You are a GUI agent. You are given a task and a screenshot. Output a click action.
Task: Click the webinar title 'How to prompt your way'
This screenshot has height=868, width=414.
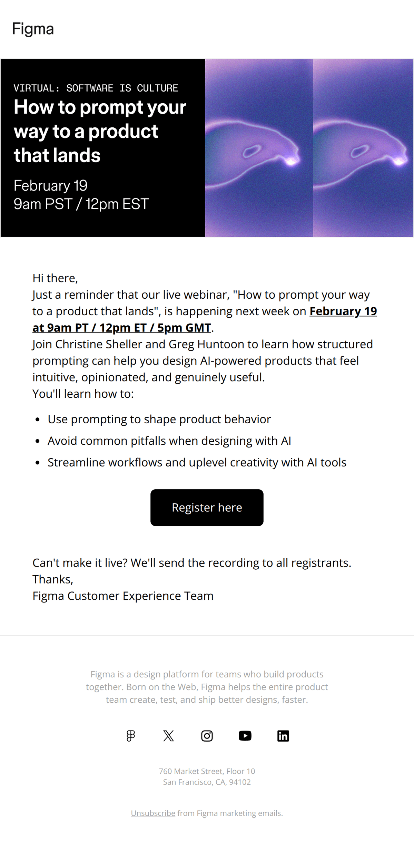100,107
